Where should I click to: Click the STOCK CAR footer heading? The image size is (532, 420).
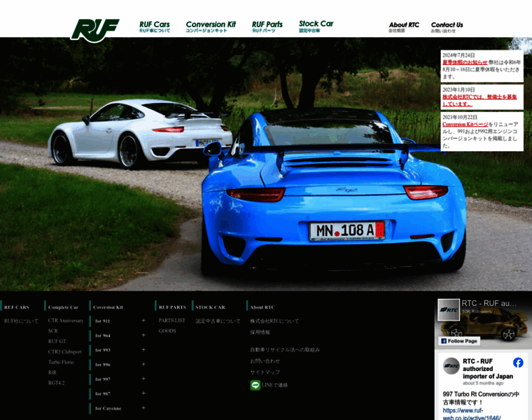[x=210, y=307]
